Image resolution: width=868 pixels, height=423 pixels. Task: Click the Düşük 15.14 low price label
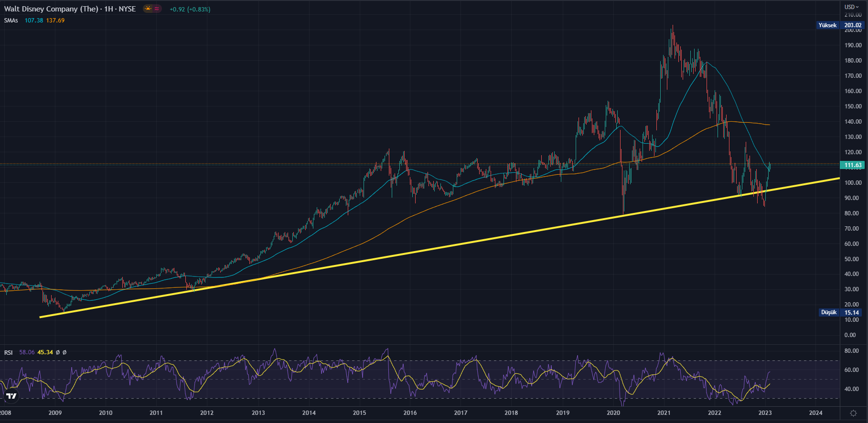click(x=840, y=313)
